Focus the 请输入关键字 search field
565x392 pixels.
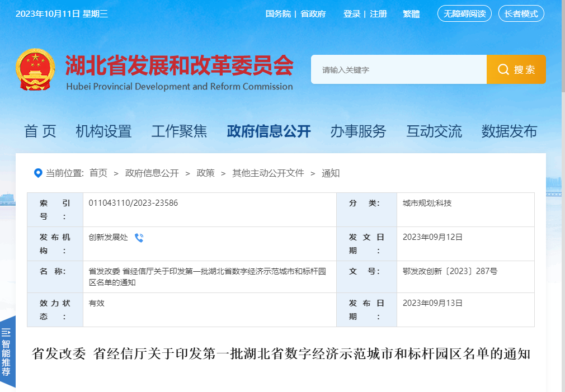point(398,69)
